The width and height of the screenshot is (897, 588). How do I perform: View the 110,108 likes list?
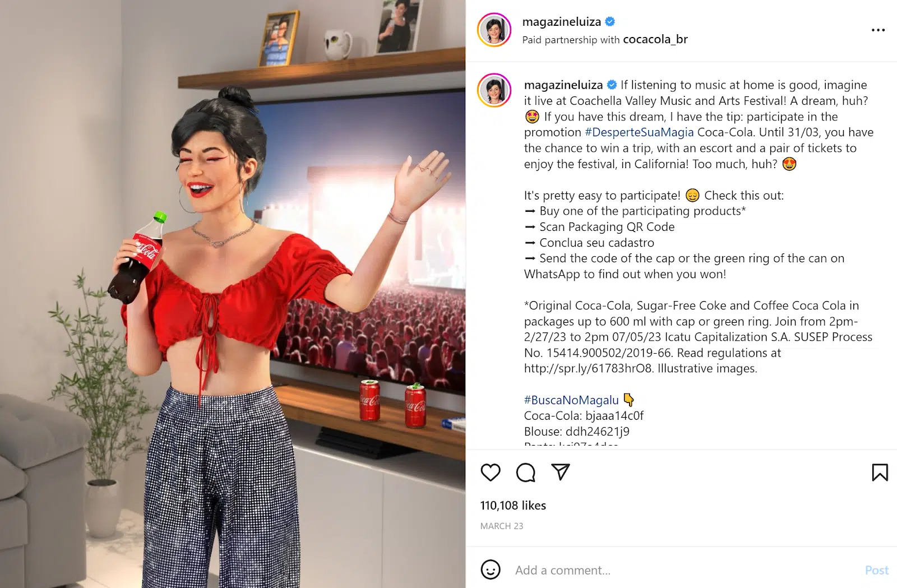tap(513, 506)
